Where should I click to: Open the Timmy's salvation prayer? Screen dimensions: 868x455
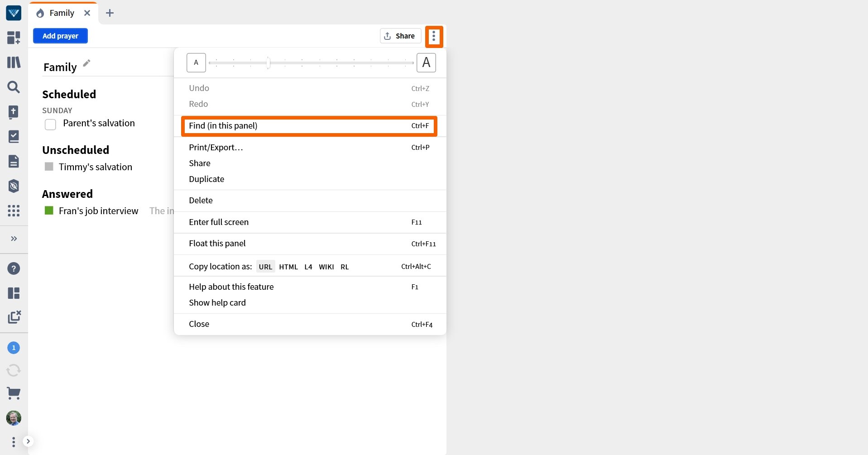click(x=96, y=167)
